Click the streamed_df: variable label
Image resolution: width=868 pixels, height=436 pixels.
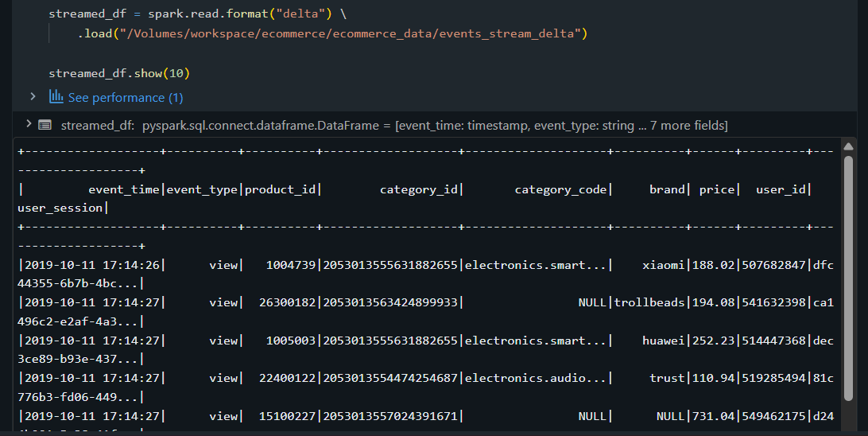click(98, 126)
